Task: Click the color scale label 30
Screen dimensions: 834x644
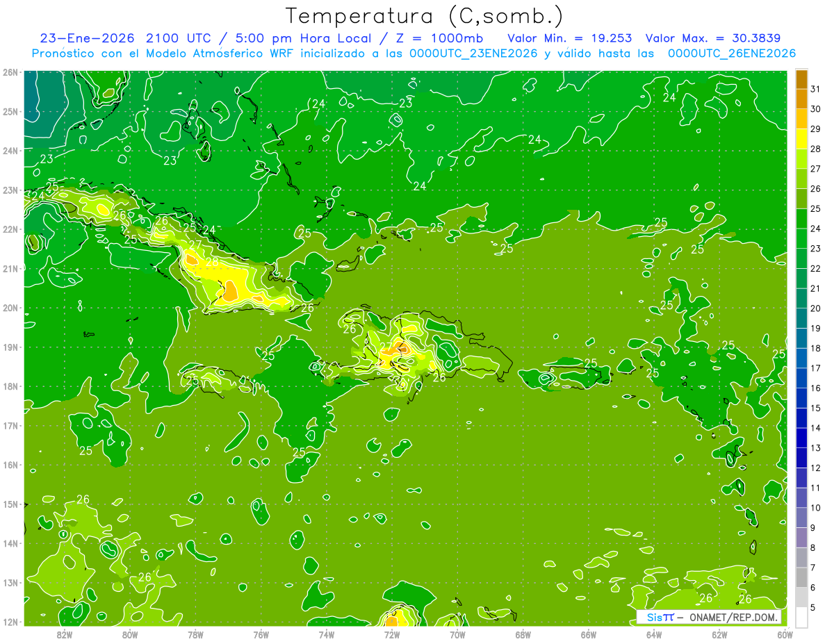Action: pyautogui.click(x=815, y=109)
